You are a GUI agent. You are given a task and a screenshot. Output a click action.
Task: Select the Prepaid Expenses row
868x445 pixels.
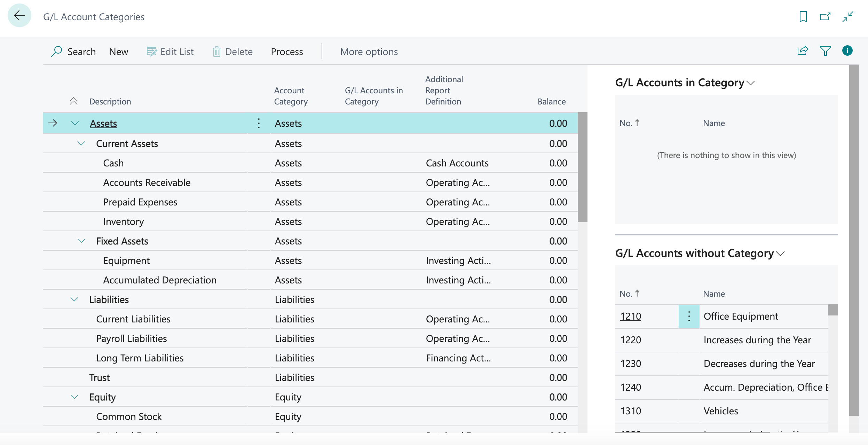[310, 202]
